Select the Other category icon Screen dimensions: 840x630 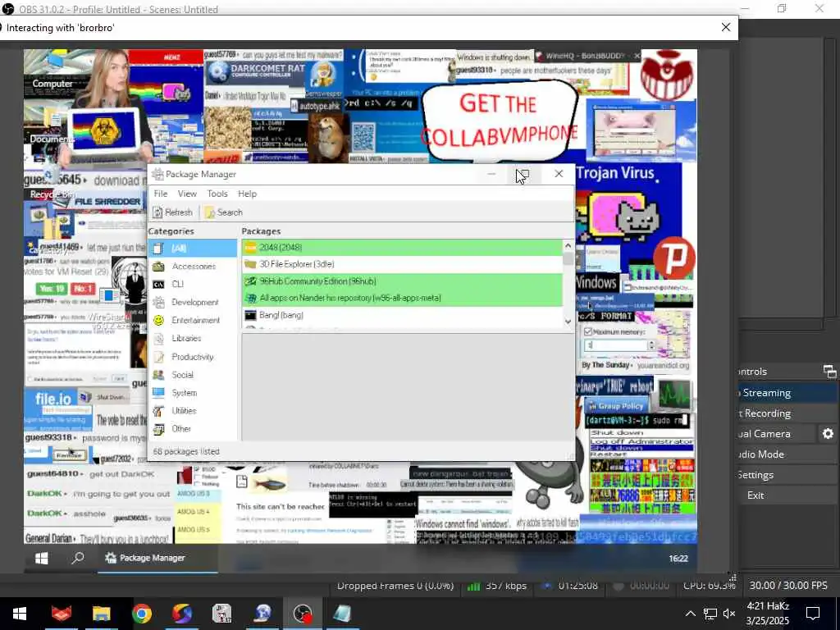158,429
